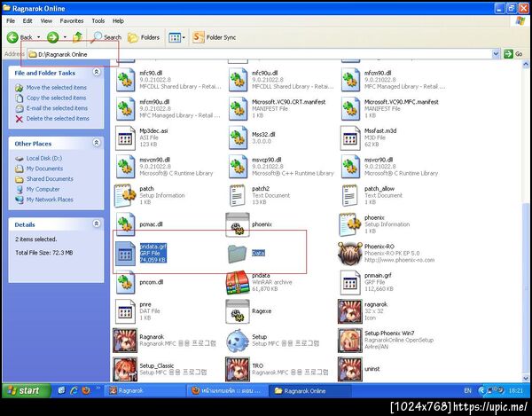Switch to Ragnarok taskbar window
The height and width of the screenshot is (416, 532).
click(145, 391)
